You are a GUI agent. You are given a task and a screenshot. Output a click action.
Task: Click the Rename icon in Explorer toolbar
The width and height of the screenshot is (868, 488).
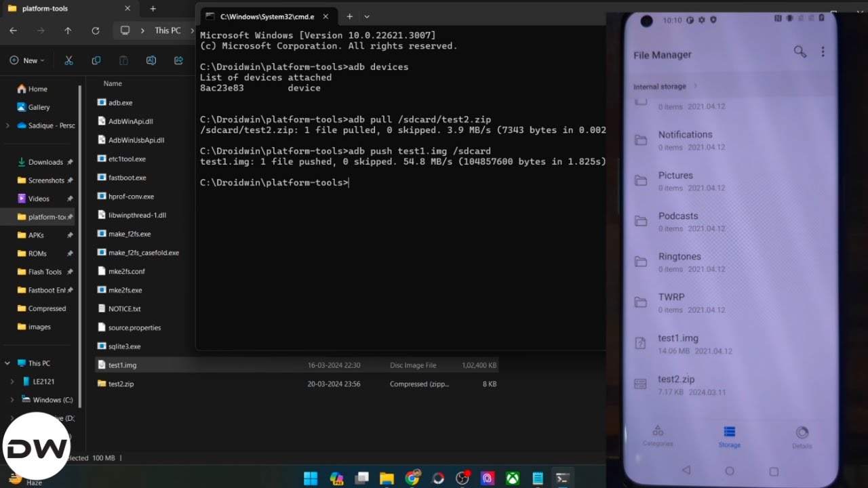click(x=151, y=60)
